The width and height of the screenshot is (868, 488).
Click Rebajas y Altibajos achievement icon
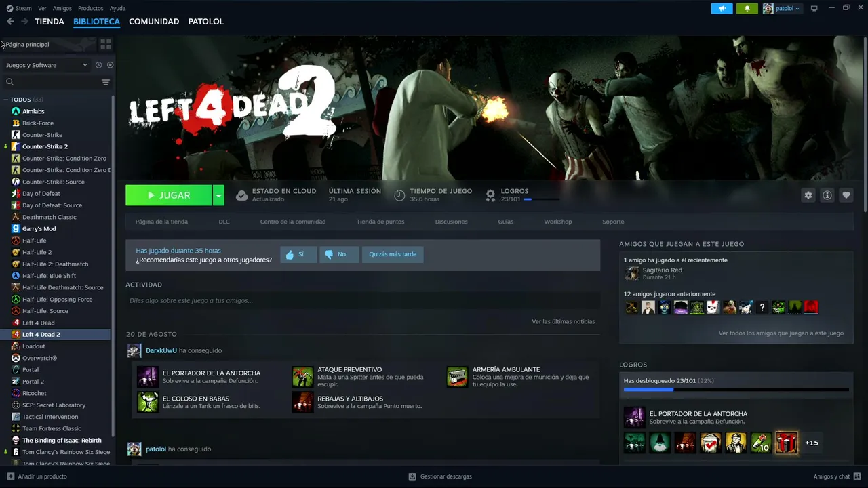coord(302,402)
